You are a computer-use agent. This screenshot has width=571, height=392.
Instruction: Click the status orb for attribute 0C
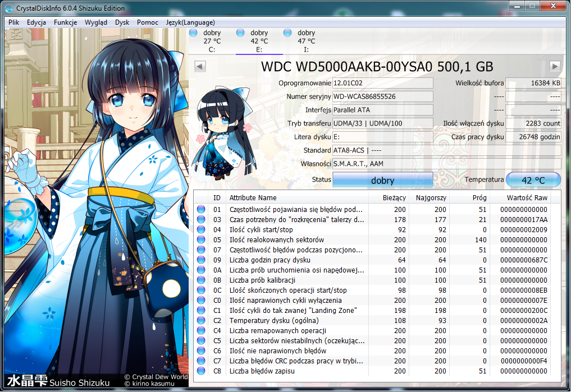201,290
